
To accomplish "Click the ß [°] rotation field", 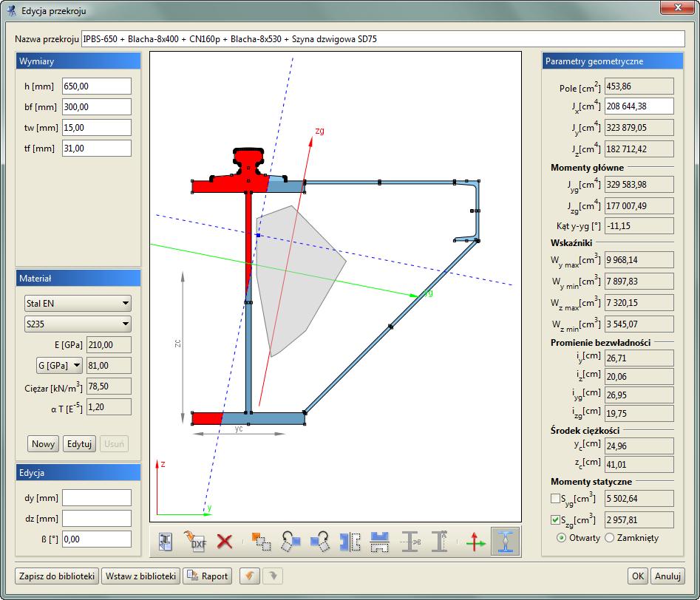I will [x=97, y=539].
